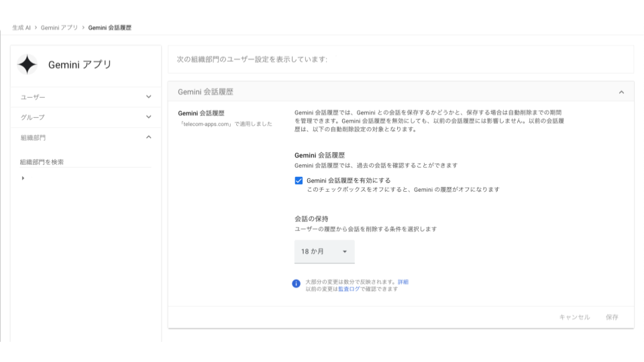This screenshot has width=644, height=362.
Task: Select the Gemini 会話履歴 breadcrumb item
Action: 110,27
